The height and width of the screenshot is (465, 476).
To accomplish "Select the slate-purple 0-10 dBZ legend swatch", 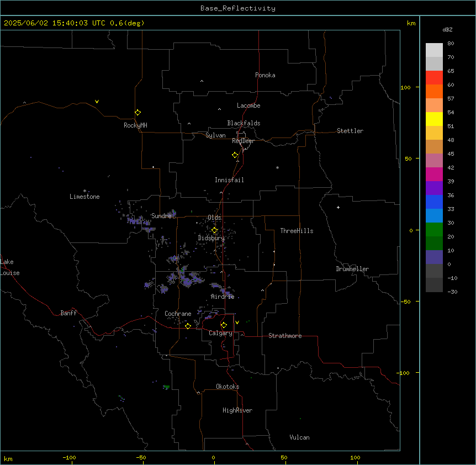I will (434, 257).
